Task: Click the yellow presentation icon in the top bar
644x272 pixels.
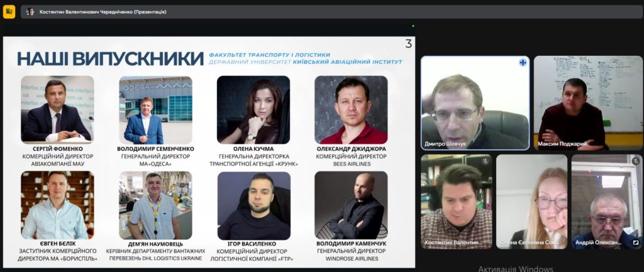Action: click(x=9, y=12)
